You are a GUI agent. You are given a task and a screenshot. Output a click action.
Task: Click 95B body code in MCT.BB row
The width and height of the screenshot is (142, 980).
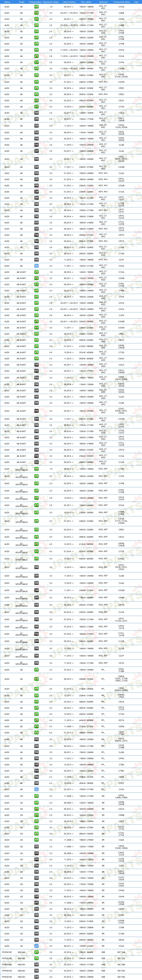[x=103, y=964]
